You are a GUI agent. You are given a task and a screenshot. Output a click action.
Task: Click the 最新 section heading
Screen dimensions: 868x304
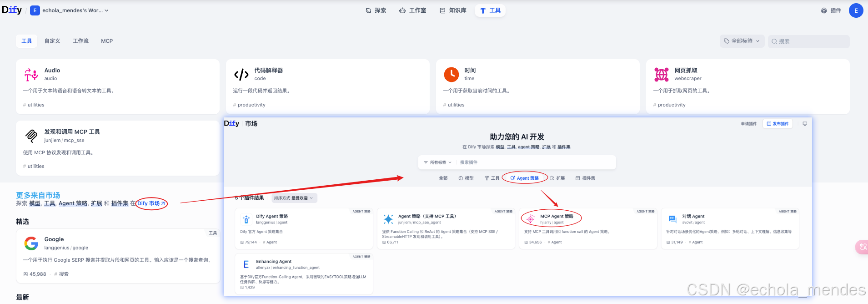[x=22, y=297]
